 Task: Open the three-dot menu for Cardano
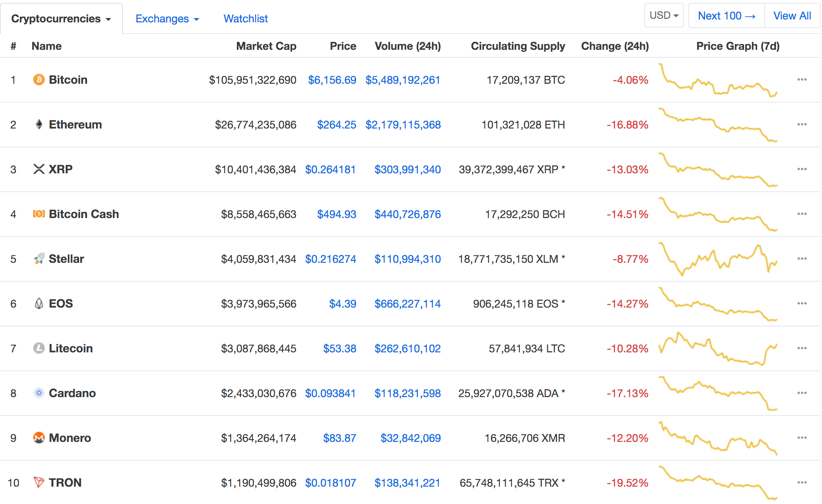coord(802,393)
